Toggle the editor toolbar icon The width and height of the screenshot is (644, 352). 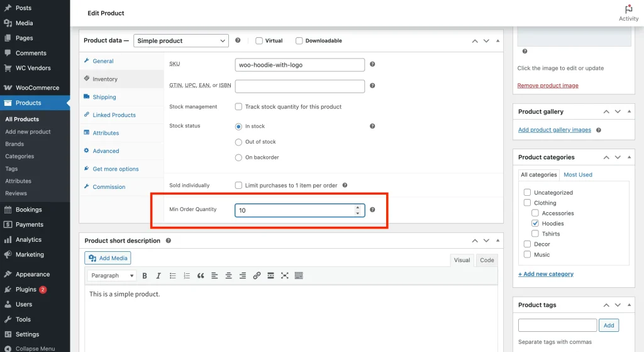tap(299, 276)
